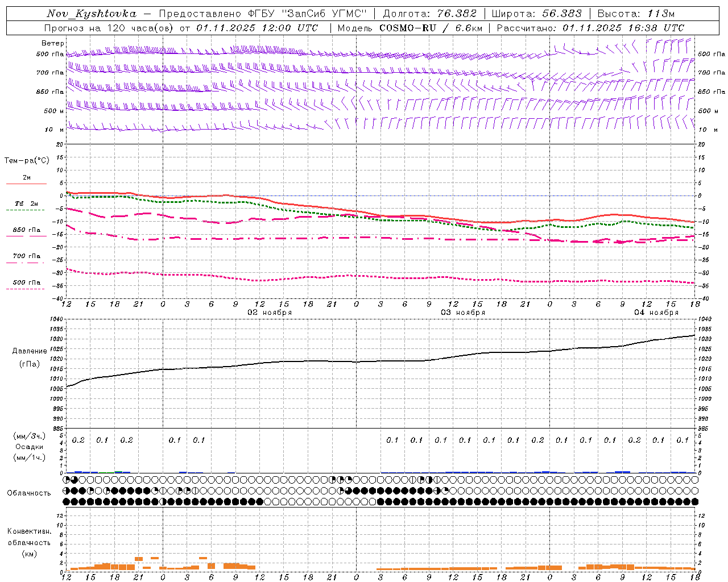
Task: Click the Давление pressure panel label
Action: (x=29, y=351)
